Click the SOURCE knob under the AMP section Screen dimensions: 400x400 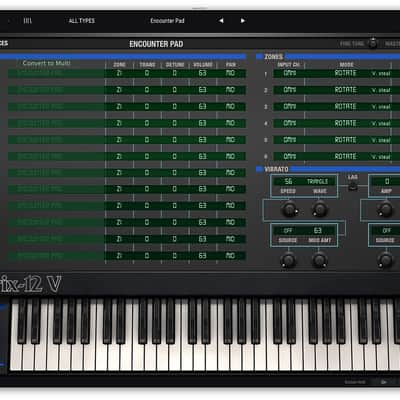[x=385, y=260]
